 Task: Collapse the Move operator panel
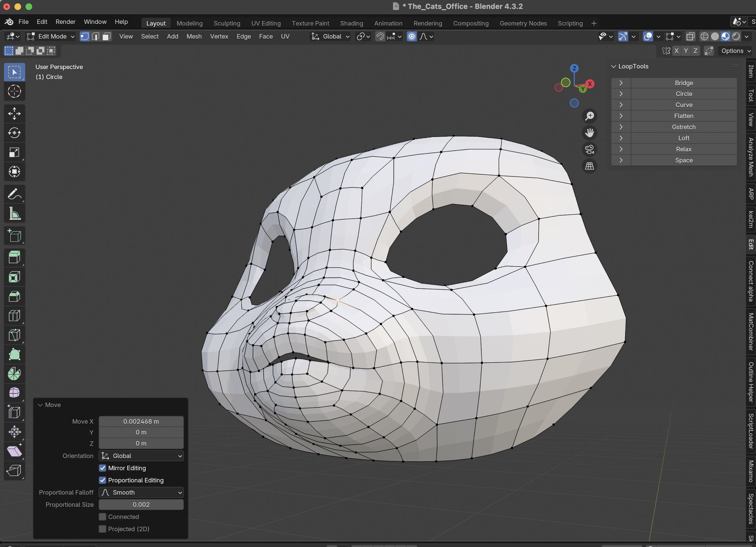(40, 405)
